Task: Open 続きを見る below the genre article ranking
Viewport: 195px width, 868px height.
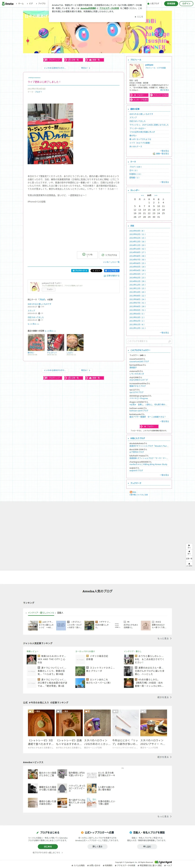Action: point(164,697)
